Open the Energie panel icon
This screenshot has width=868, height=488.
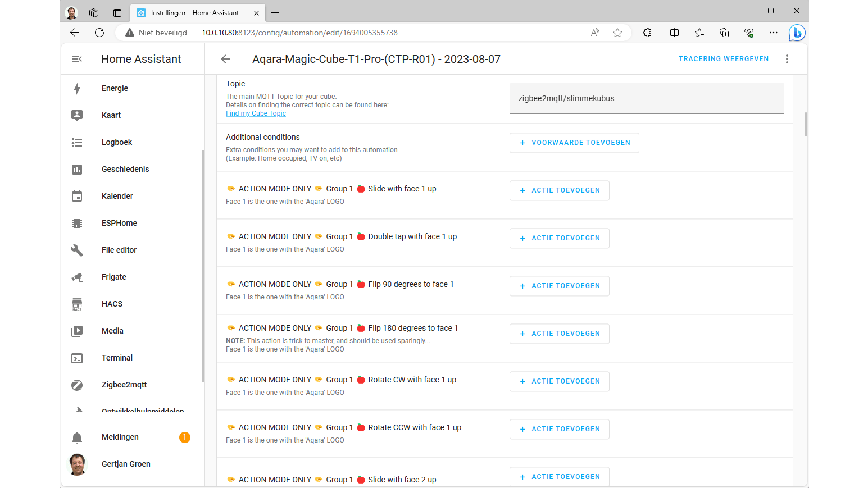pos(77,88)
